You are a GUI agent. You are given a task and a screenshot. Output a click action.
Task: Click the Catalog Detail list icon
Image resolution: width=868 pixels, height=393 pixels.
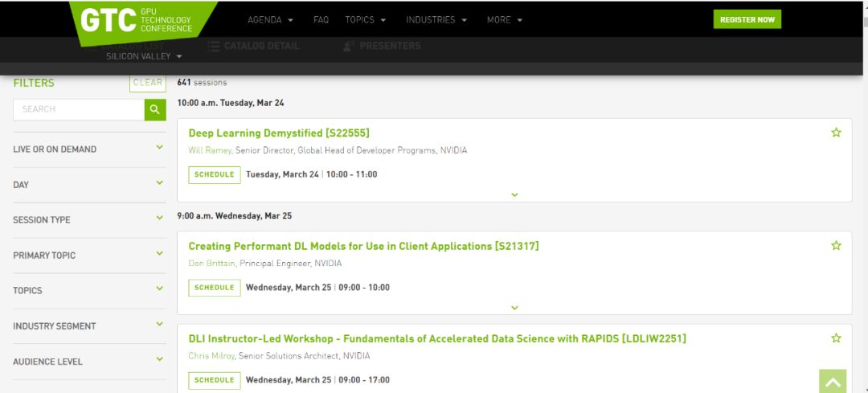[214, 47]
